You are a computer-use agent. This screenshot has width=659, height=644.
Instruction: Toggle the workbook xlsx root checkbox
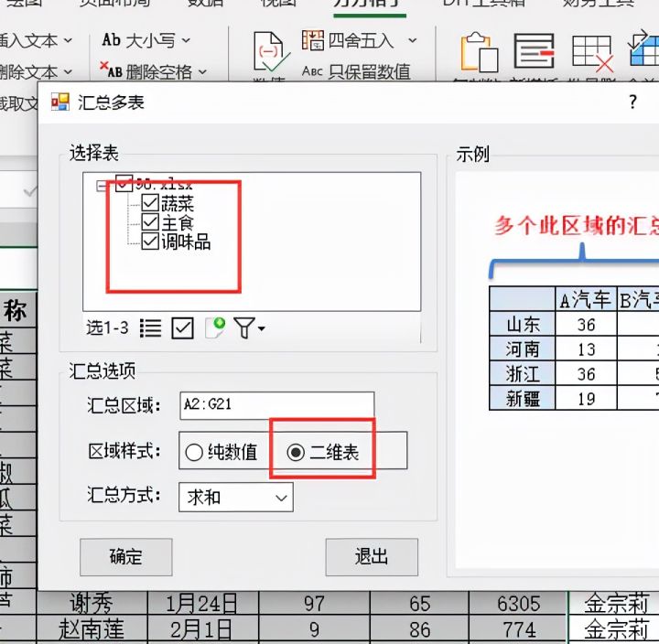click(x=124, y=184)
